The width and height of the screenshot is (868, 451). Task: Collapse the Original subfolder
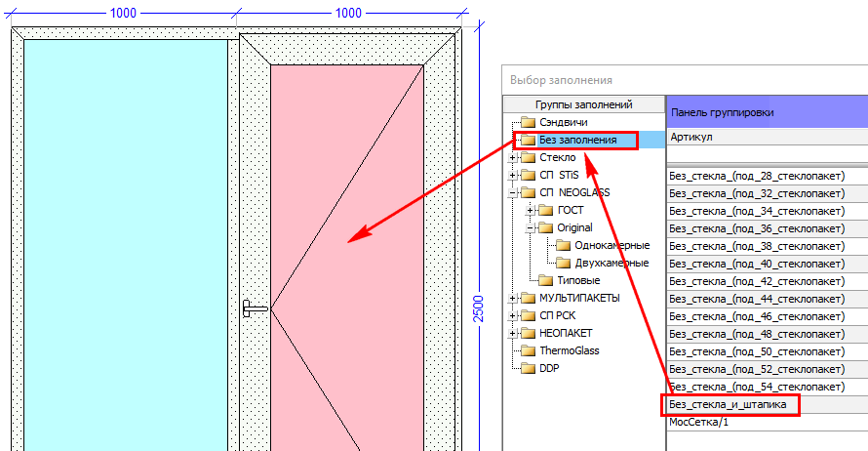coord(531,228)
